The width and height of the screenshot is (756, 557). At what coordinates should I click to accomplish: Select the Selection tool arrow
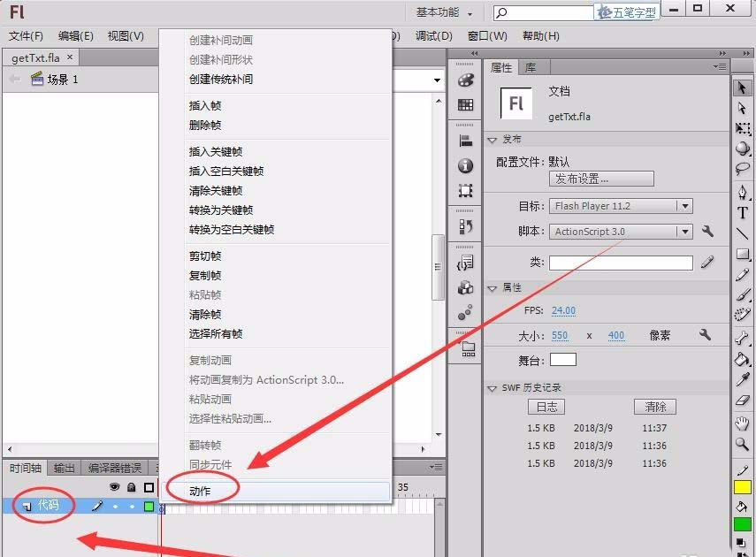click(743, 87)
